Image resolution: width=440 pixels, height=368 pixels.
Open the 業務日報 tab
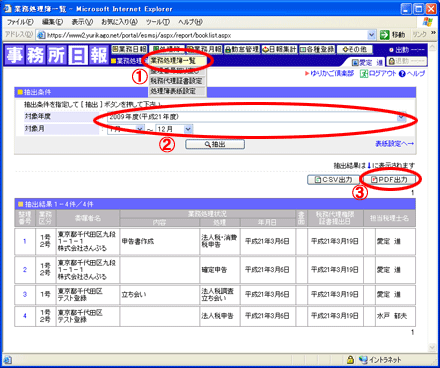point(129,49)
